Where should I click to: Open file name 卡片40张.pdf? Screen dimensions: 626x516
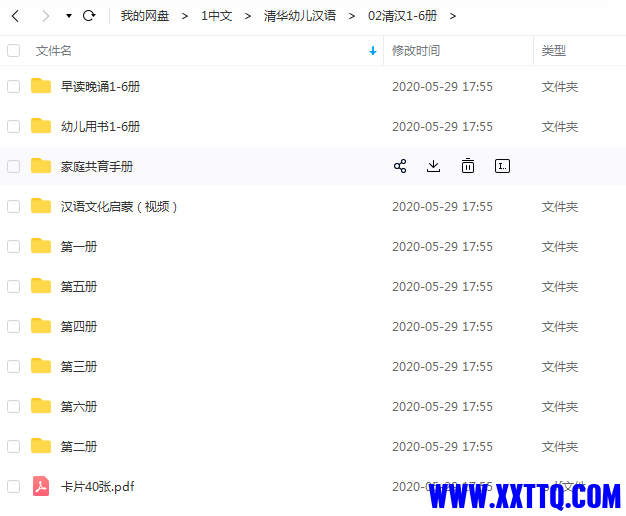pyautogui.click(x=97, y=486)
